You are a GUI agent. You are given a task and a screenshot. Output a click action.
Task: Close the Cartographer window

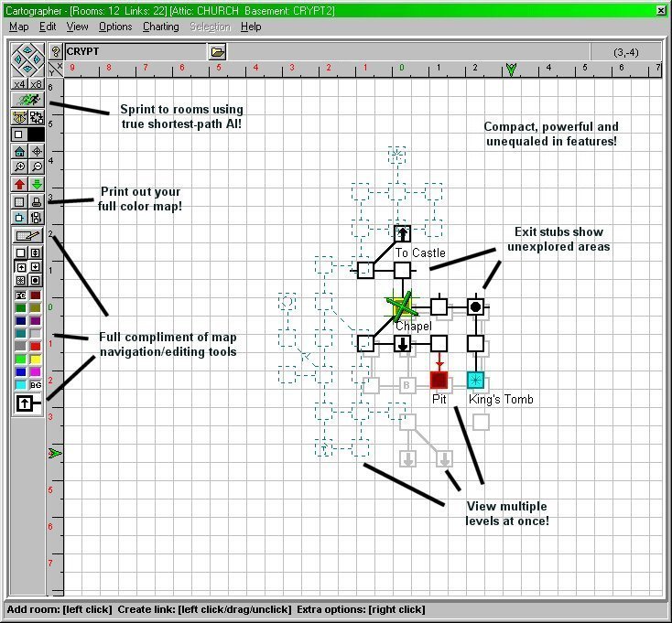click(661, 10)
